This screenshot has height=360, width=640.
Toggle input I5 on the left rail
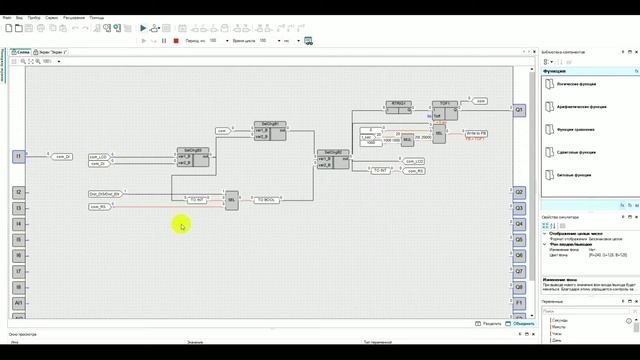coord(18,240)
